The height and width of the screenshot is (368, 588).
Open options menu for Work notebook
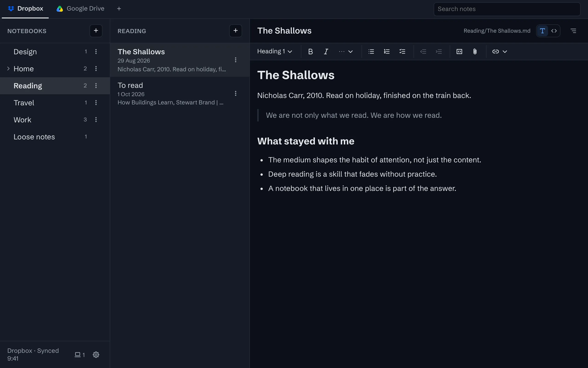click(x=96, y=120)
